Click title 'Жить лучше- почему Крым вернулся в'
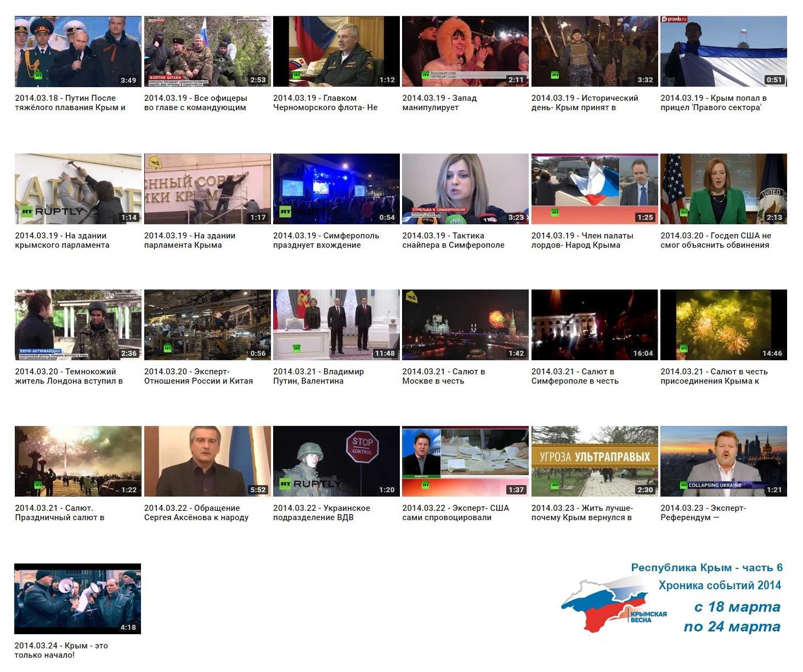Viewport: 803px width, 672px height. tap(583, 513)
